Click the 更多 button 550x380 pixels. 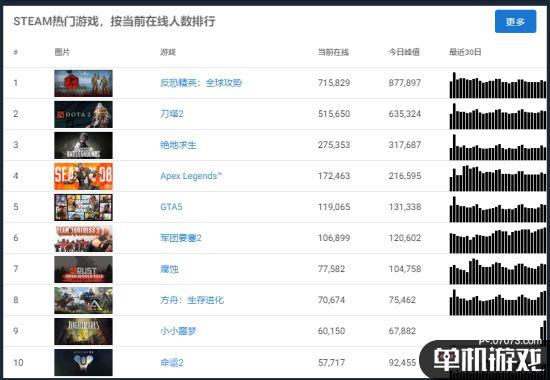point(515,21)
